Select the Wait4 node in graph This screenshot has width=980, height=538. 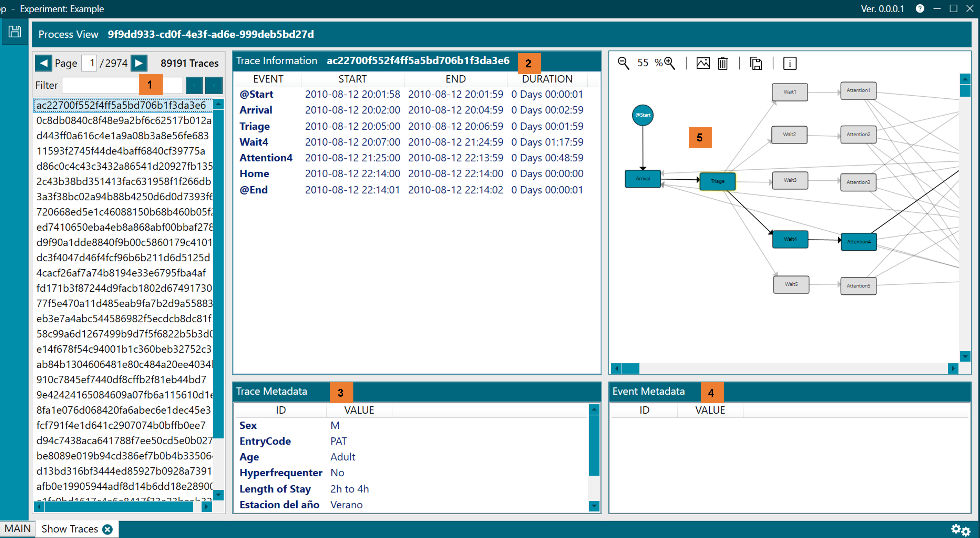pyautogui.click(x=790, y=239)
